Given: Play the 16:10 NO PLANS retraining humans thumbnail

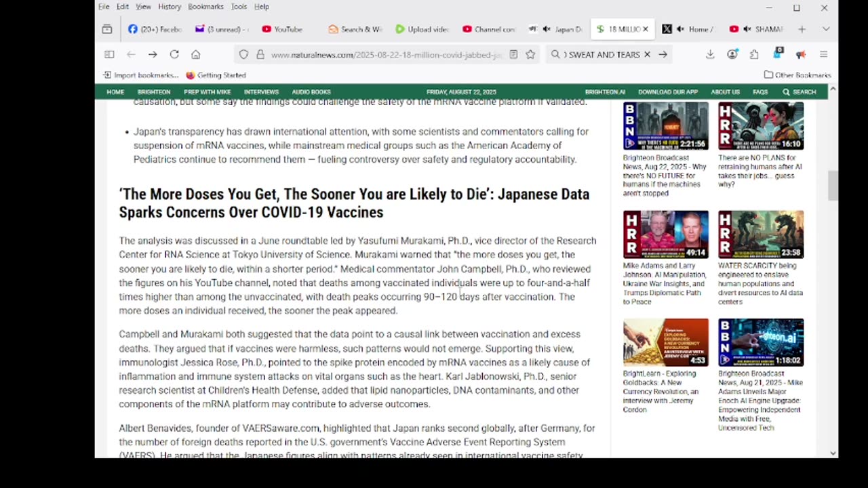Looking at the screenshot, I should click(x=761, y=126).
